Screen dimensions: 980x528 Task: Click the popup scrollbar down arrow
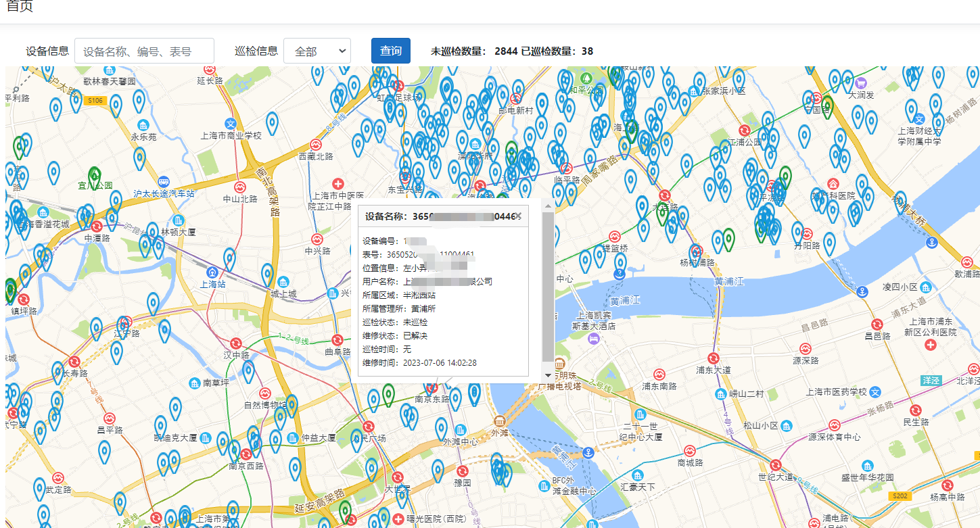[x=548, y=375]
